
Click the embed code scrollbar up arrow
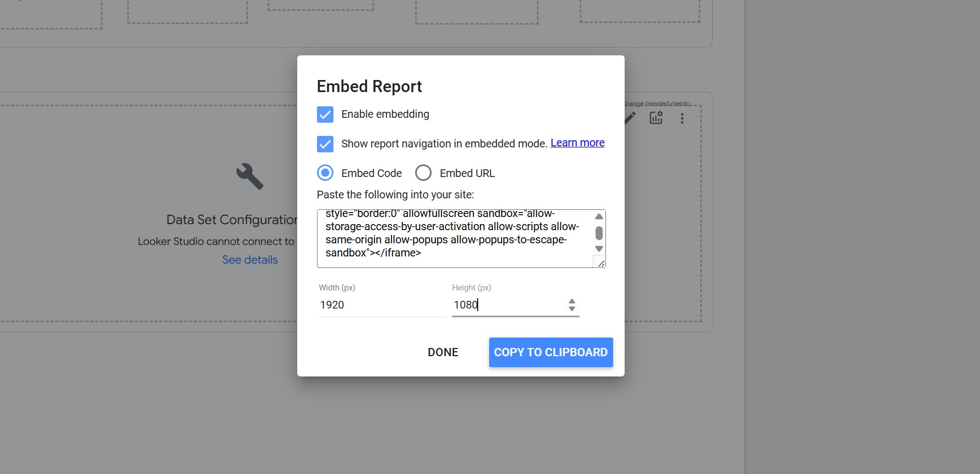[x=599, y=216]
